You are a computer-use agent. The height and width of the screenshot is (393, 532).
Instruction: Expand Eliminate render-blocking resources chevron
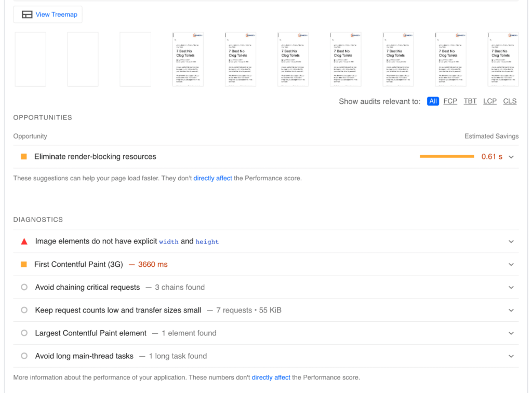point(511,157)
